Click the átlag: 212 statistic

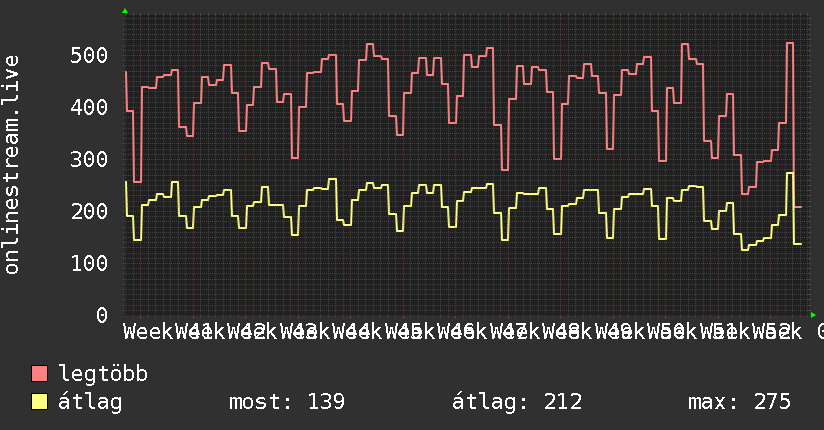tap(517, 402)
